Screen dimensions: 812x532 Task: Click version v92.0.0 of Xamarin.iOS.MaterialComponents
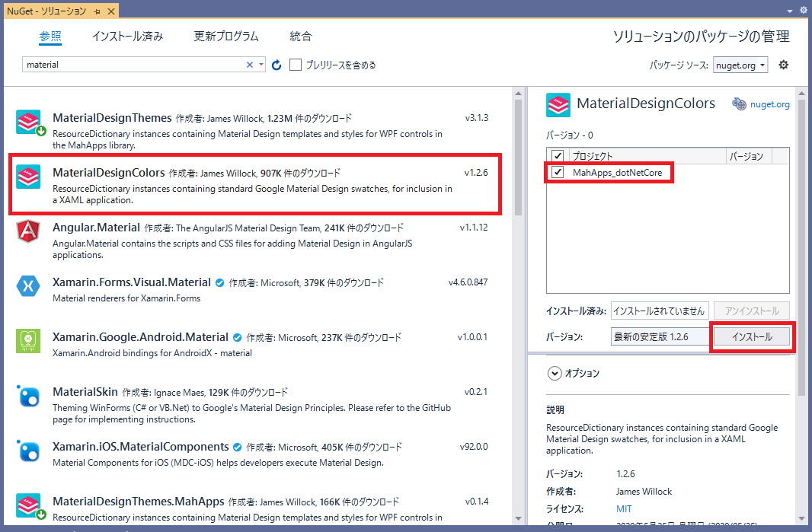coord(474,447)
